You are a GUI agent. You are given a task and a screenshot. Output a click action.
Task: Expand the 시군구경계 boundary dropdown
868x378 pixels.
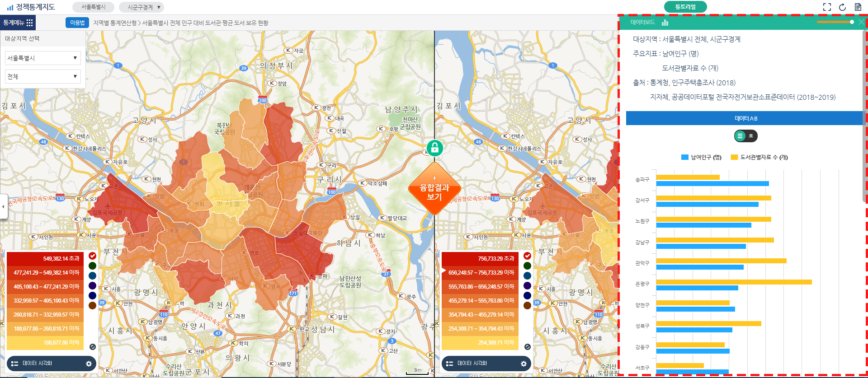(x=142, y=7)
